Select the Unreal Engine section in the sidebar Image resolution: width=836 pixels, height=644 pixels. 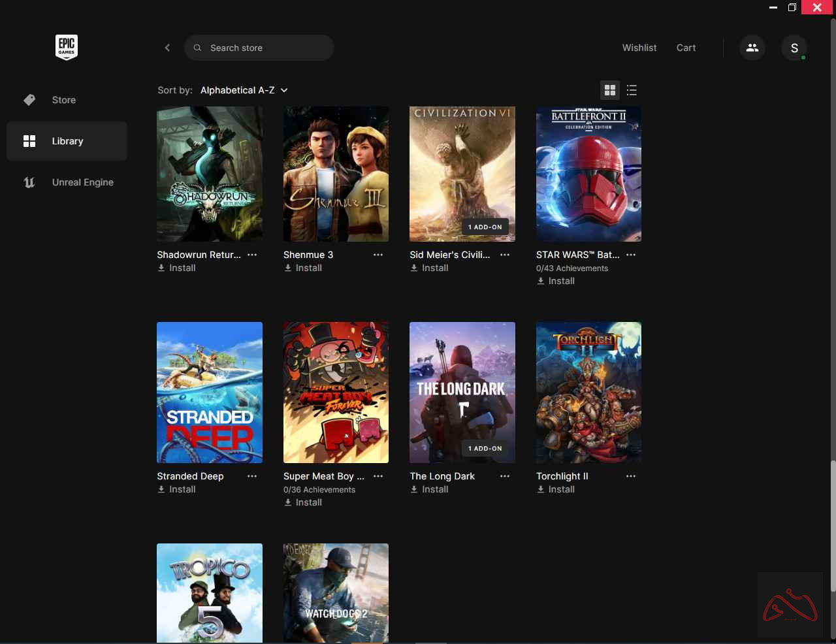pyautogui.click(x=82, y=182)
